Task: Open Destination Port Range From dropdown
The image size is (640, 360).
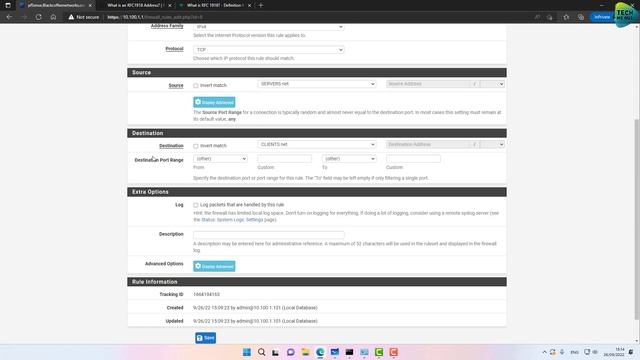Action: coord(220,159)
